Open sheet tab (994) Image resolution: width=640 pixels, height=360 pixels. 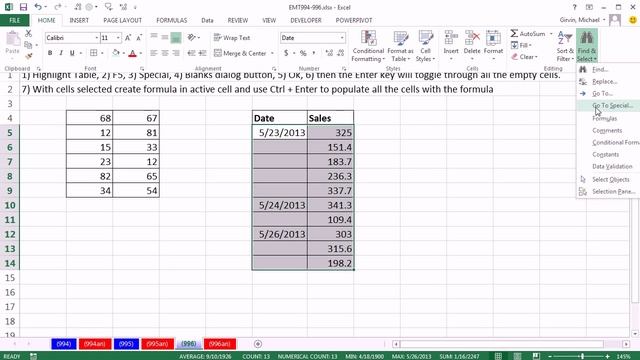click(x=64, y=344)
